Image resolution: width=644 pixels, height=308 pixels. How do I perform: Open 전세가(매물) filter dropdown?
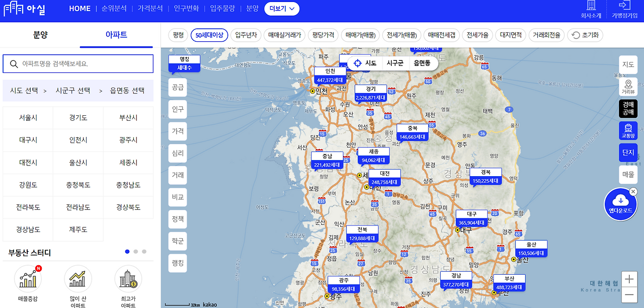(401, 35)
